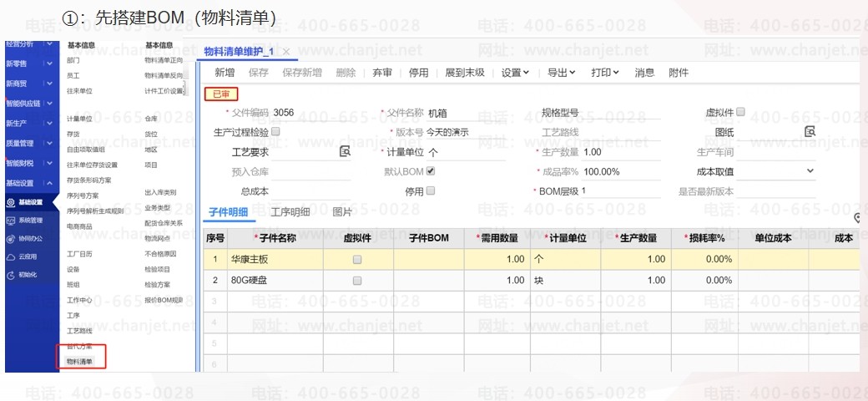Viewport: 868px width, 401px height.
Task: Click the 已审 status badge
Action: (x=221, y=94)
